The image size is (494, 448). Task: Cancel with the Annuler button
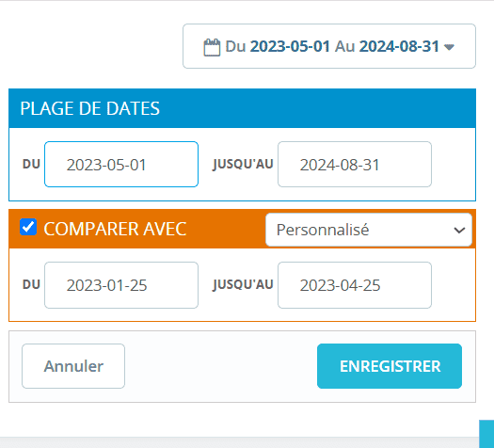[73, 366]
